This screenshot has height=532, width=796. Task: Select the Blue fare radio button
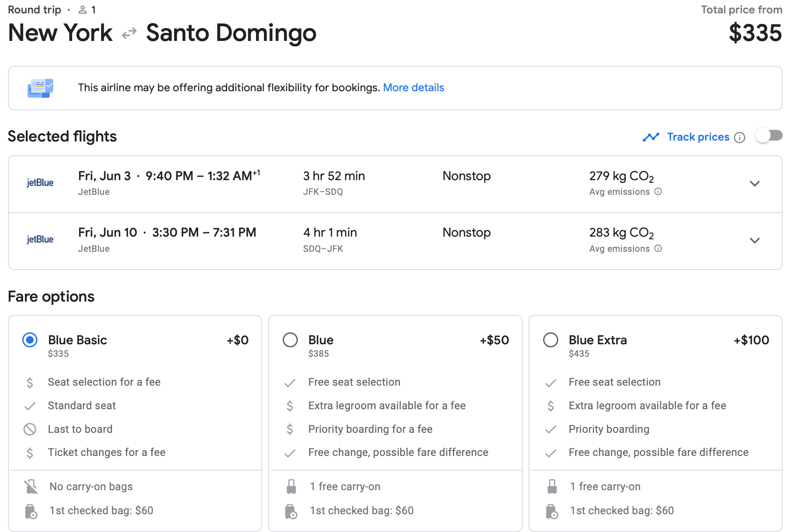[290, 340]
